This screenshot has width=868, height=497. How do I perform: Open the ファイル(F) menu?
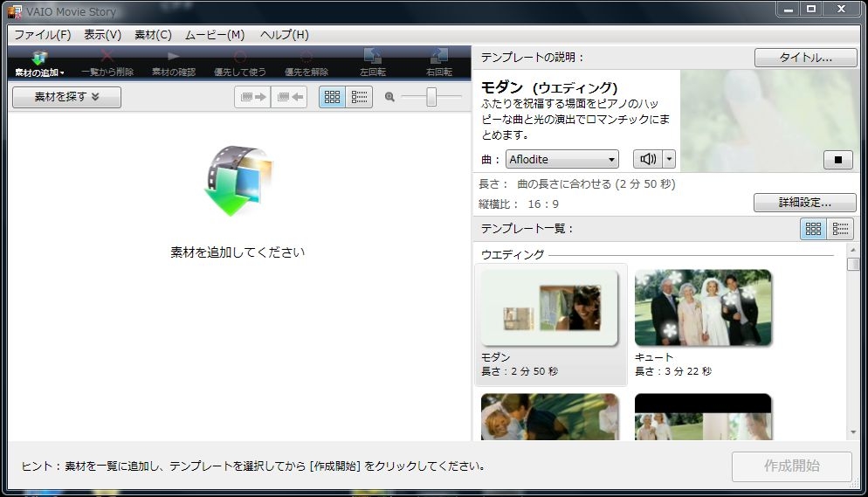[x=43, y=34]
